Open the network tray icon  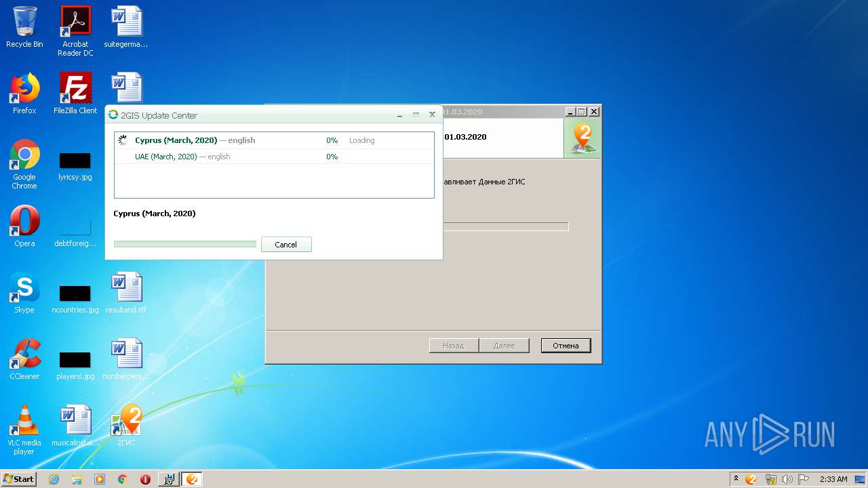770,479
